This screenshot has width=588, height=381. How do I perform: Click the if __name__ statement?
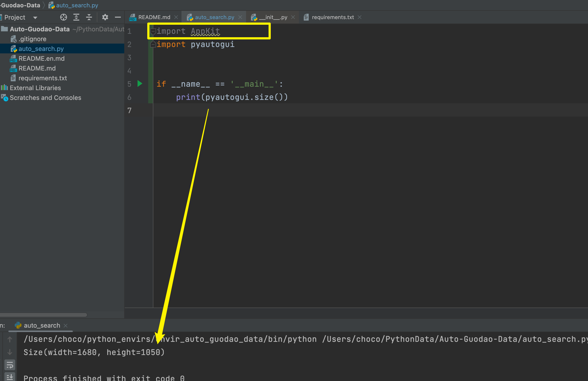[220, 84]
